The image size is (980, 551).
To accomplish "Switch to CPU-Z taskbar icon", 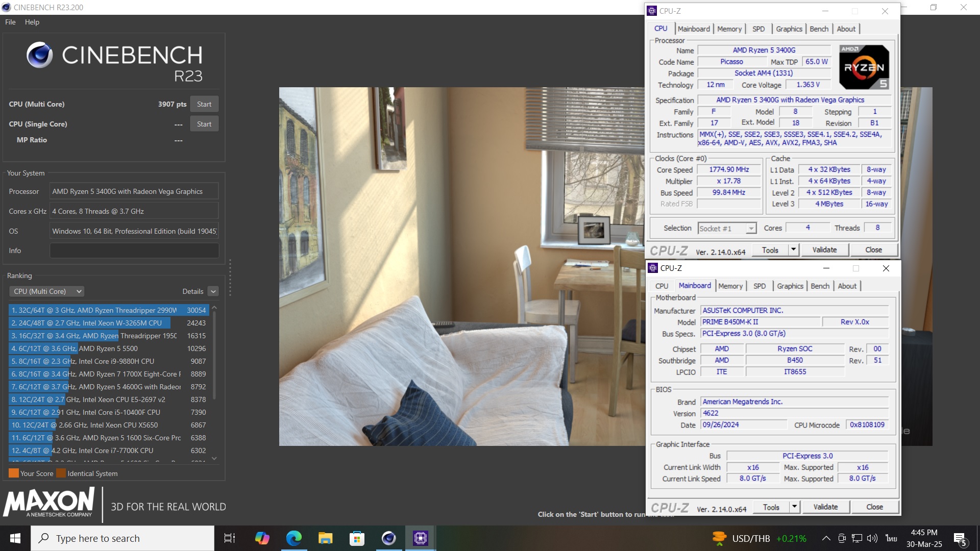I will tap(420, 538).
